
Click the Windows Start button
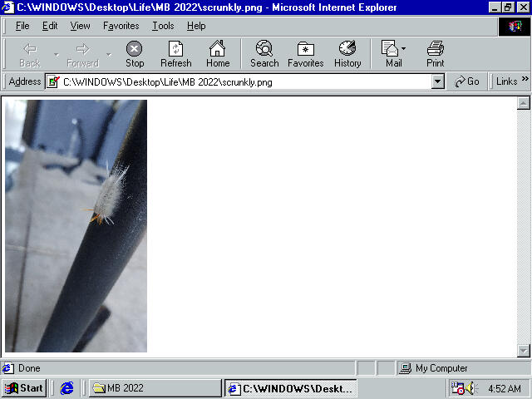pyautogui.click(x=23, y=388)
